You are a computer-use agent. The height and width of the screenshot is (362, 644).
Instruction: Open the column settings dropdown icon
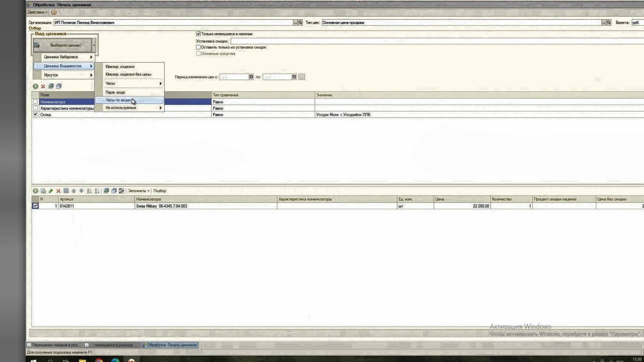coord(122,191)
